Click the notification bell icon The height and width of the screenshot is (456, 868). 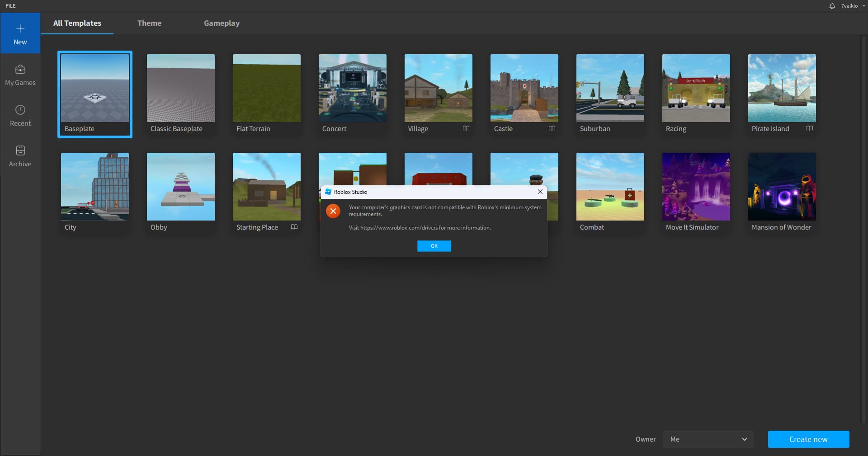[832, 6]
